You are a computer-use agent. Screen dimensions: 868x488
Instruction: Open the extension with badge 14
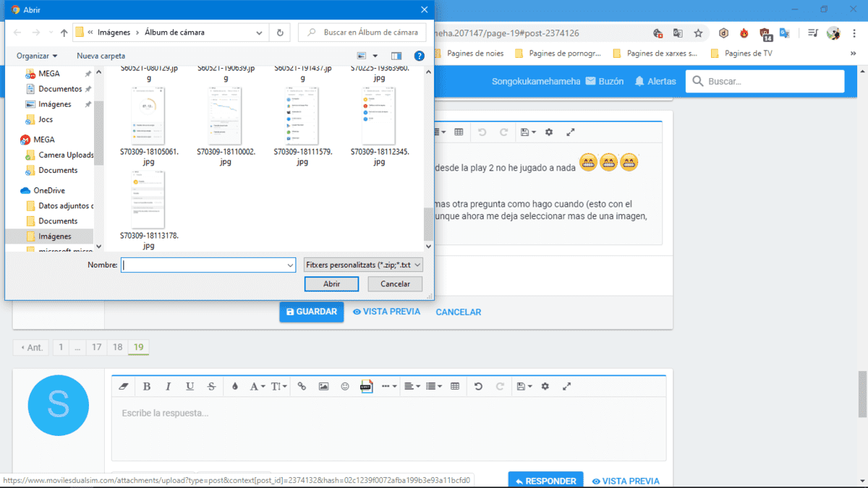[x=765, y=33]
